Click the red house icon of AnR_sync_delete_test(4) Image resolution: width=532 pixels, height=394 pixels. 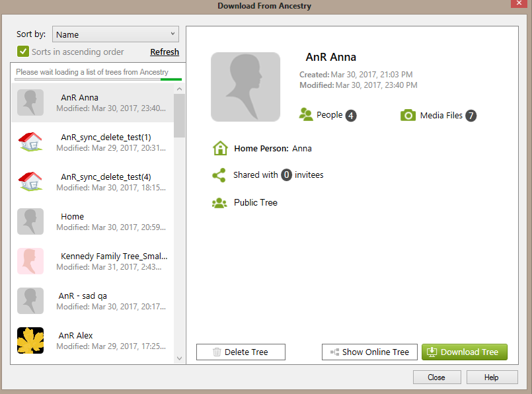30,182
